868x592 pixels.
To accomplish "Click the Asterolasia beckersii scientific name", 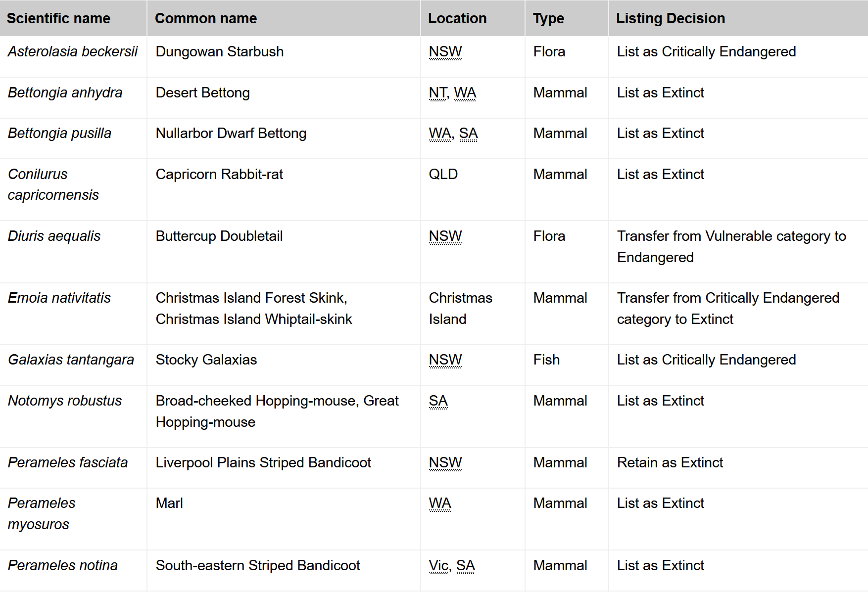I will (73, 51).
